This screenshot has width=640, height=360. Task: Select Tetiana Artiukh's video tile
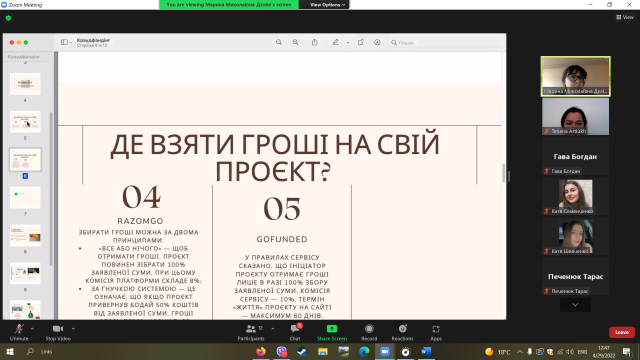576,116
